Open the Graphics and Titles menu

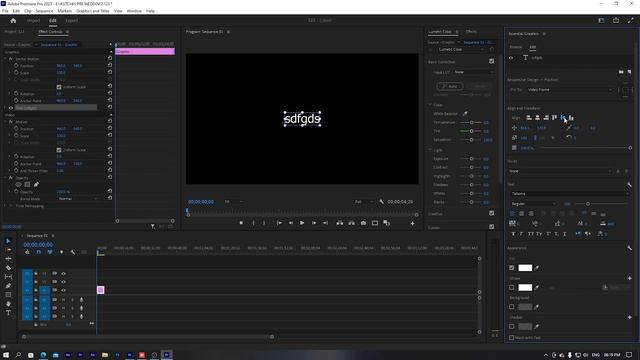(x=93, y=11)
